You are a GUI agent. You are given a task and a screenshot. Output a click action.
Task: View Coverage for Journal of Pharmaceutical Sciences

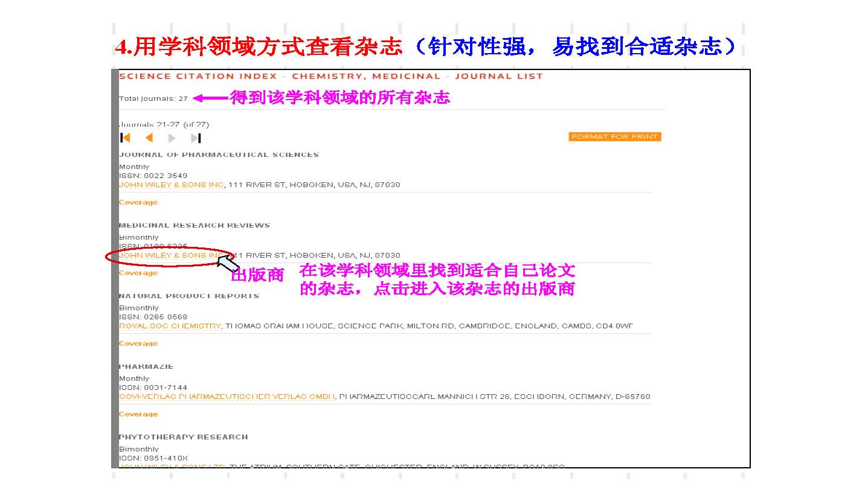[x=138, y=202]
